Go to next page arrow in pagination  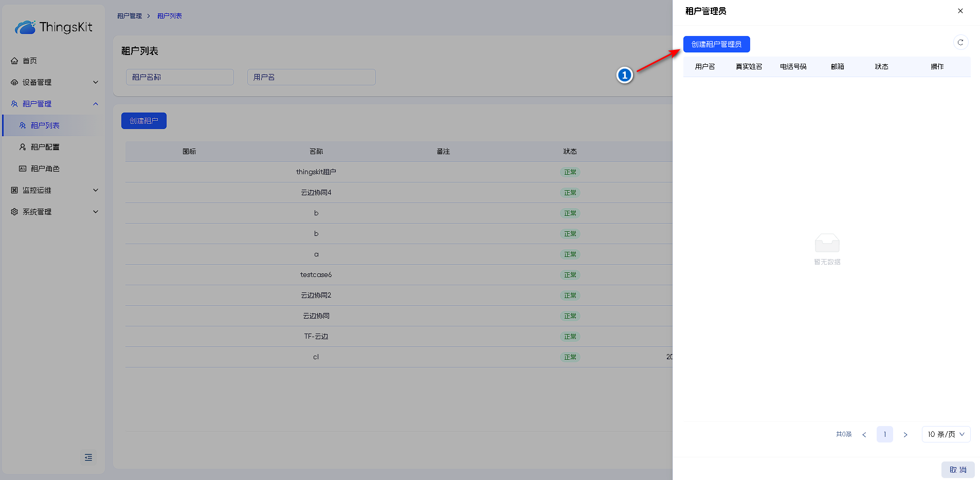[905, 435]
